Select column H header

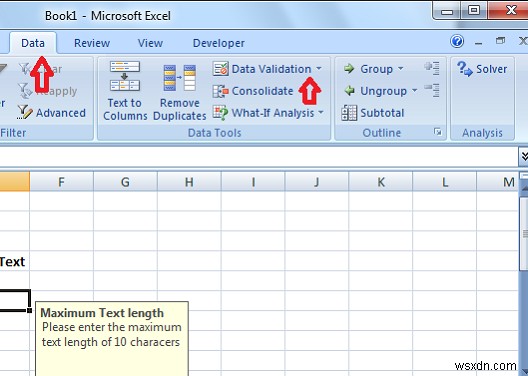point(189,182)
